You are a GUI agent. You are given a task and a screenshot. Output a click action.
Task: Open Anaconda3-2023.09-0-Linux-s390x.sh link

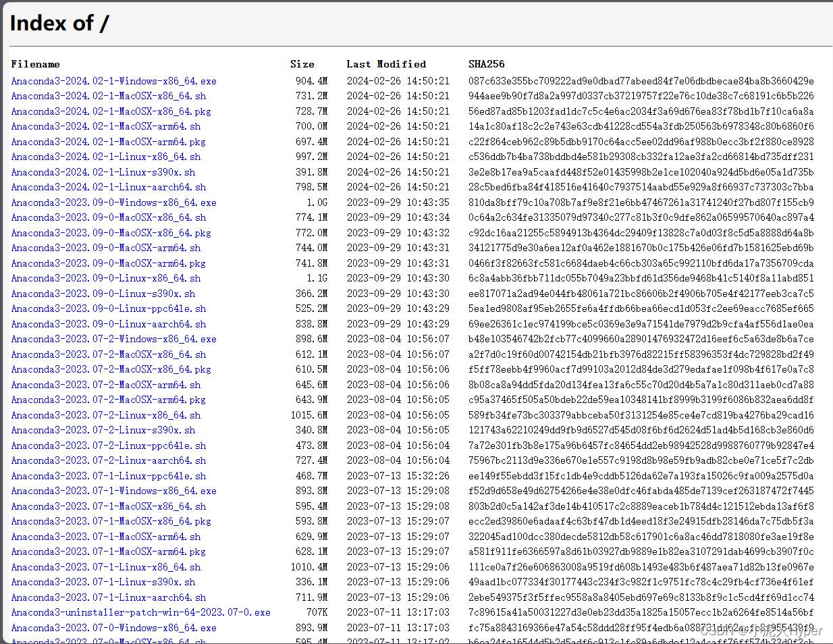coord(103,294)
